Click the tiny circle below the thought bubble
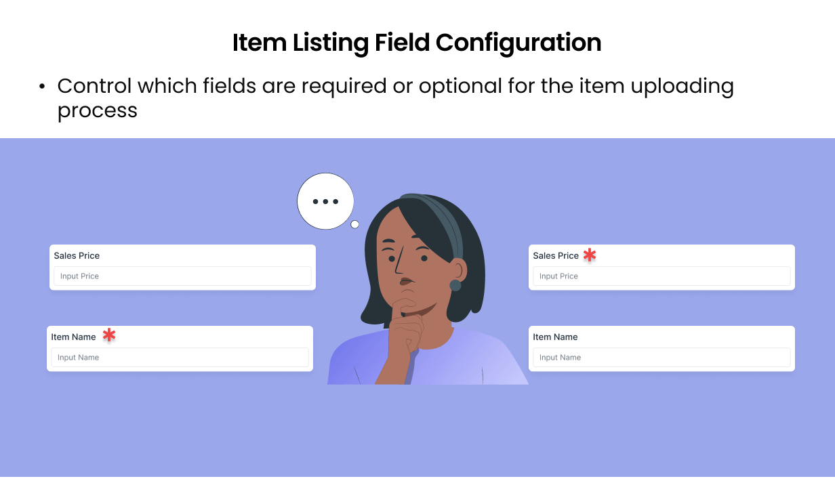Image resolution: width=835 pixels, height=504 pixels. (354, 224)
